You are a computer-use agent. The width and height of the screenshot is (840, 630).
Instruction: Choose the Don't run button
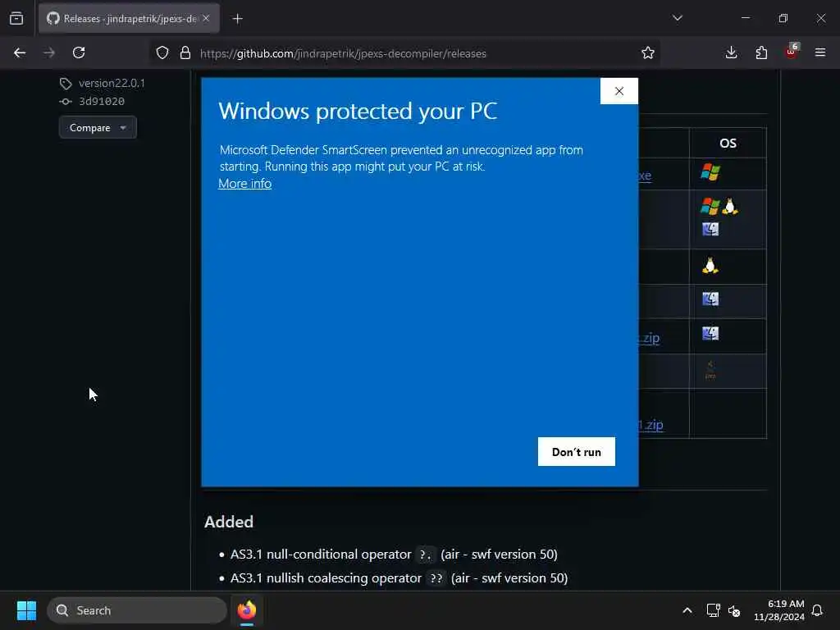(x=577, y=452)
